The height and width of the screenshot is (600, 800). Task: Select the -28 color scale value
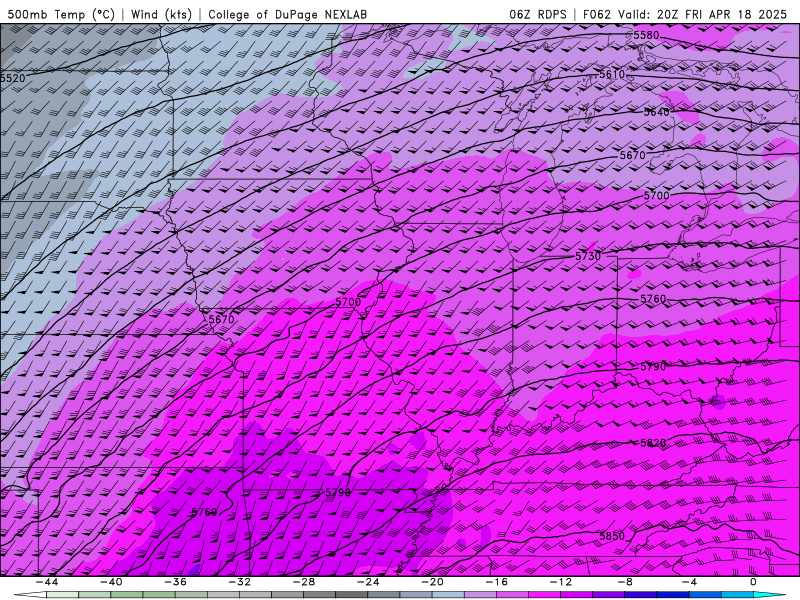(304, 582)
